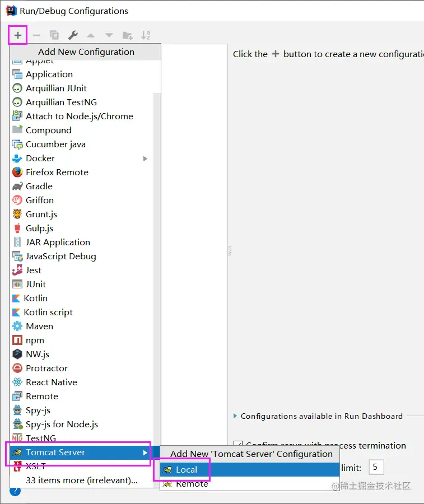Viewport: 424px width, 504px height.
Task: Click the Gulp.js cup icon
Action: coord(17,228)
